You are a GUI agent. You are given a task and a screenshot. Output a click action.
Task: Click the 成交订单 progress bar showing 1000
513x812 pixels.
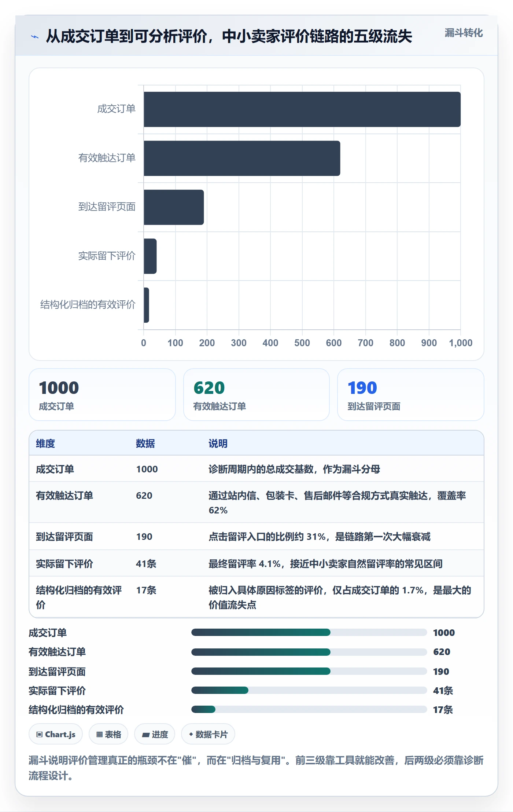point(309,632)
